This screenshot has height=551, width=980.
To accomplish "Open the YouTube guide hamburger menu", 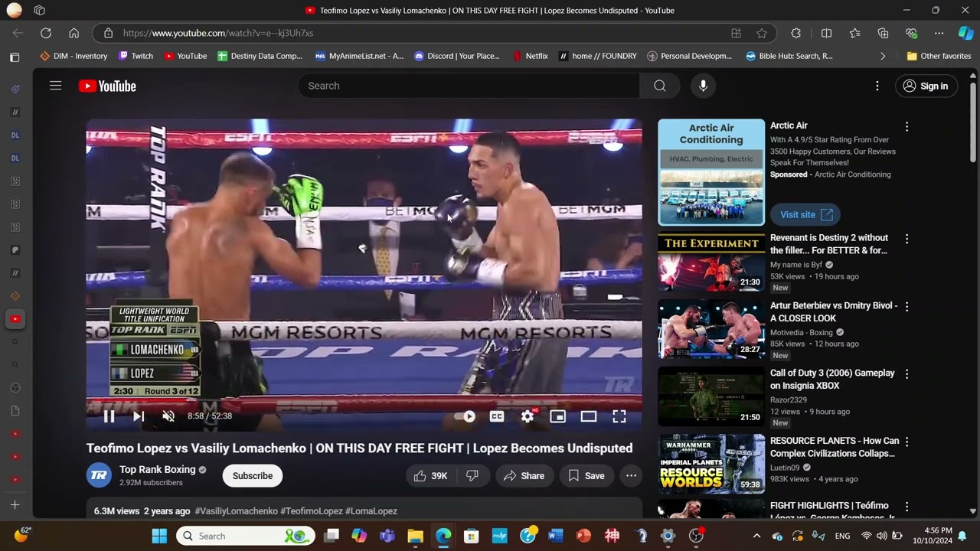I will tap(55, 86).
